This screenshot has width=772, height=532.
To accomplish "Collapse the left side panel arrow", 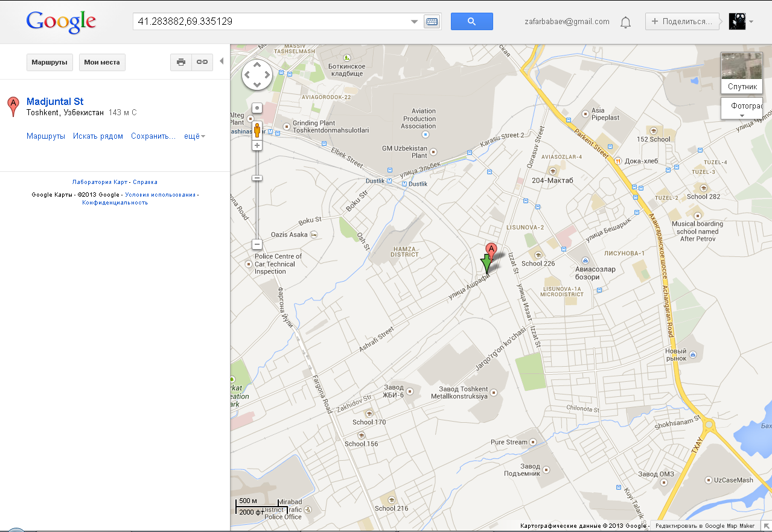I will 221,61.
